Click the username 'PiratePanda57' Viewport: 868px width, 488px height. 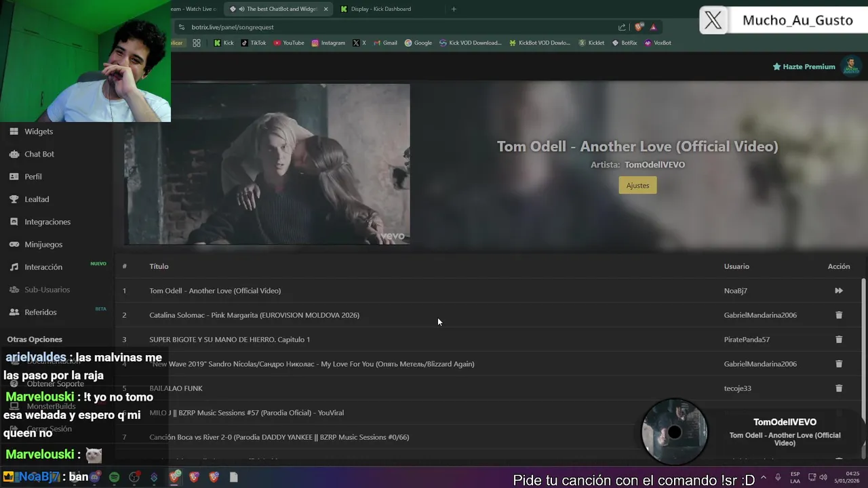(x=747, y=340)
